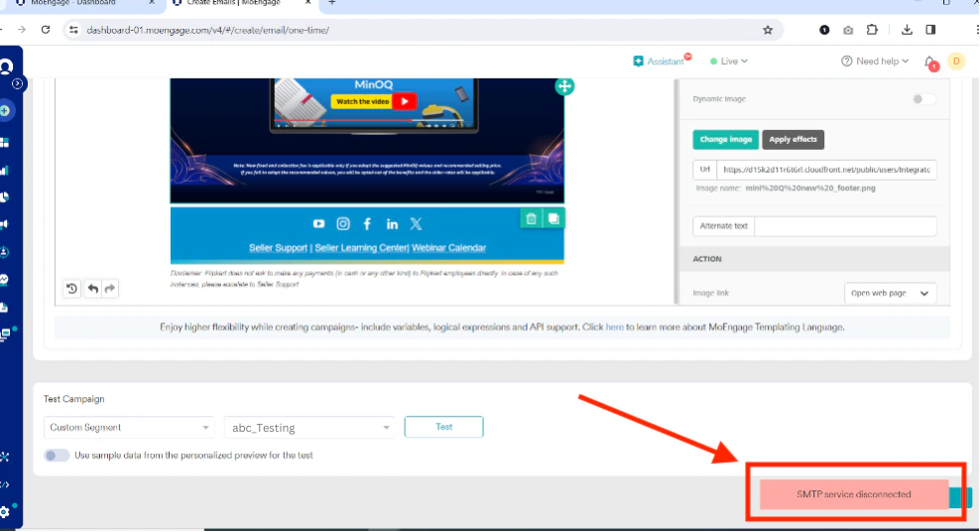Open the Custom Segment dropdown
The image size is (980, 532).
[129, 428]
